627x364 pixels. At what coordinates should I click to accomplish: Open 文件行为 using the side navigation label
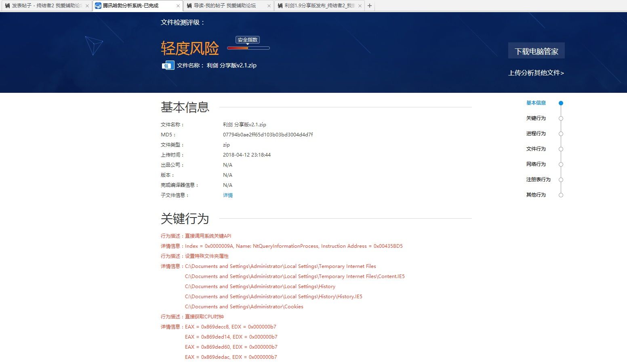[536, 149]
